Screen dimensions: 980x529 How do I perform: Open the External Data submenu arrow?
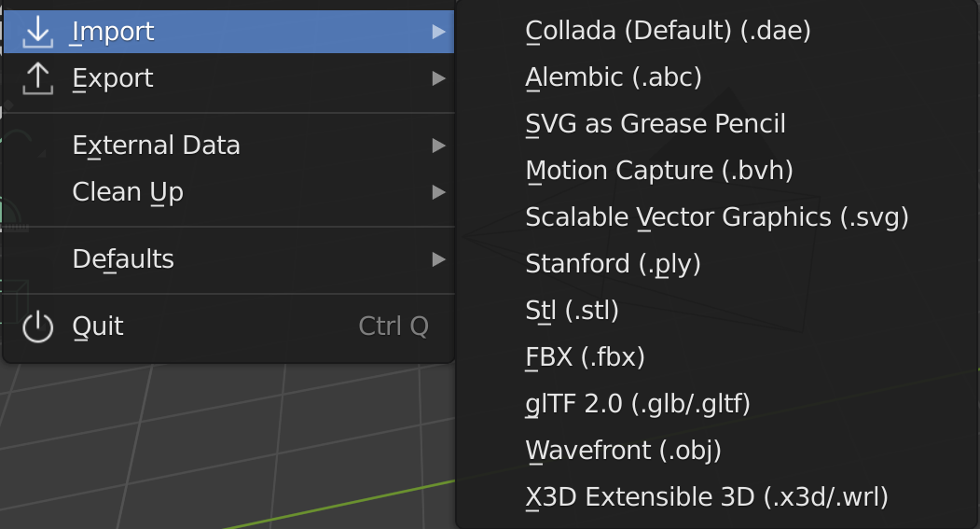tap(439, 145)
